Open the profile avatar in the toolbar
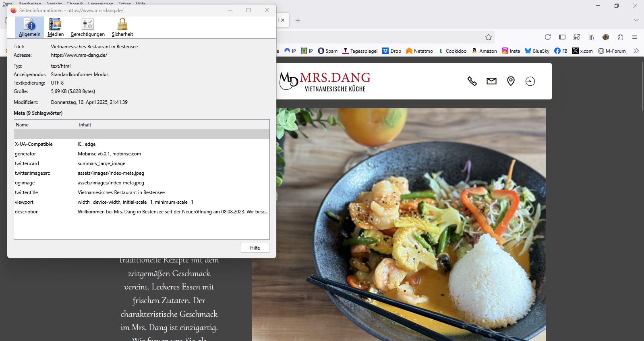Screen dimensions: 644x341 (606, 37)
